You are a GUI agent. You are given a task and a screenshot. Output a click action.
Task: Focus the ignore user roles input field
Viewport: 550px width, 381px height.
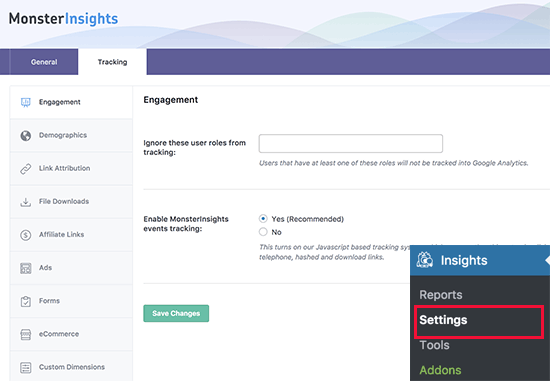[351, 143]
